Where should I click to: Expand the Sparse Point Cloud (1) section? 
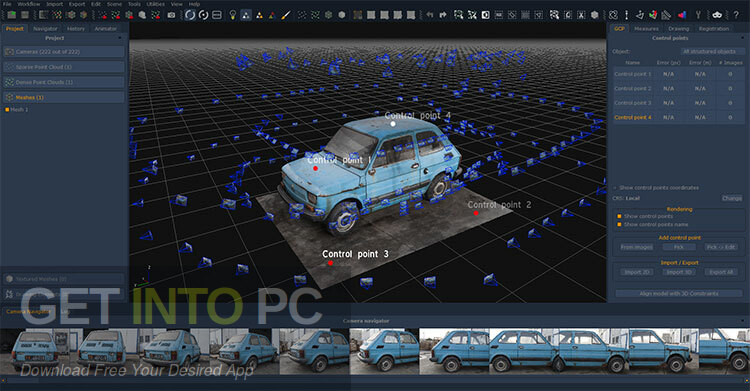pos(64,67)
